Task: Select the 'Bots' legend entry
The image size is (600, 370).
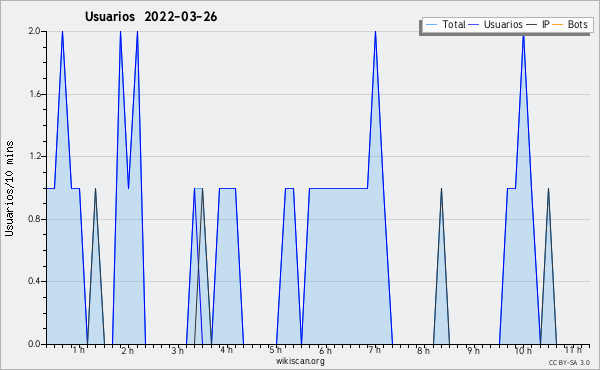Action: pyautogui.click(x=570, y=24)
